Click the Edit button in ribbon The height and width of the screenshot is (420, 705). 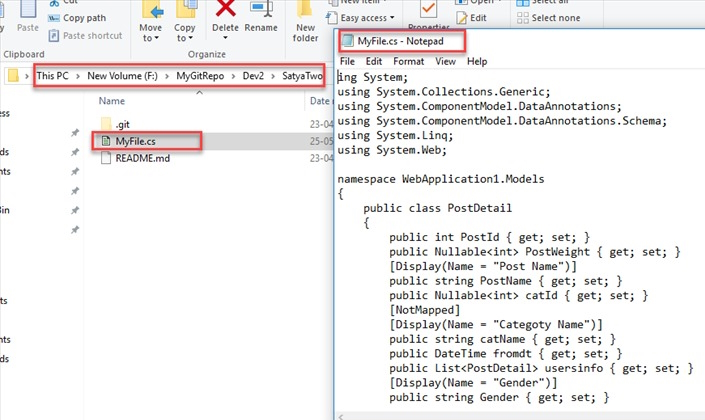[x=471, y=18]
